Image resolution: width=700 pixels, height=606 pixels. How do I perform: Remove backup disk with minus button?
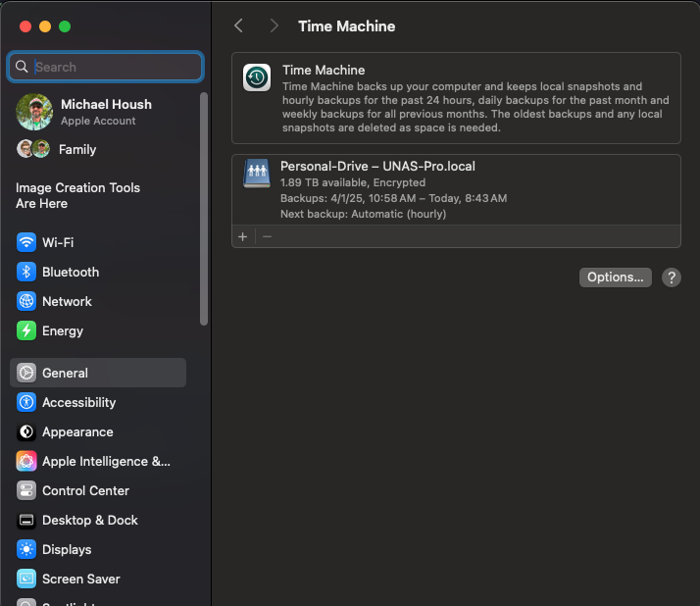[267, 236]
